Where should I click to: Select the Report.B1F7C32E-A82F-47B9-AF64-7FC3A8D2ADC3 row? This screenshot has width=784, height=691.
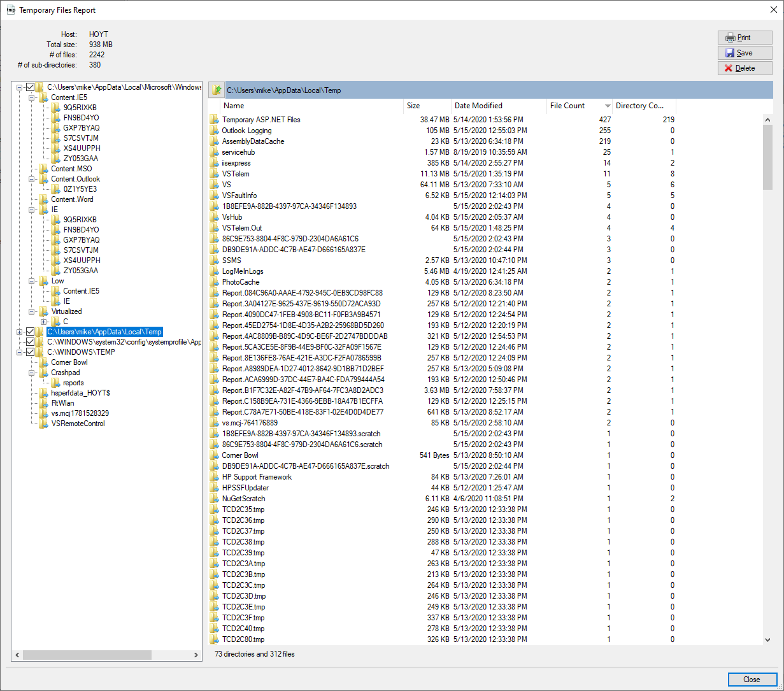[442, 390]
